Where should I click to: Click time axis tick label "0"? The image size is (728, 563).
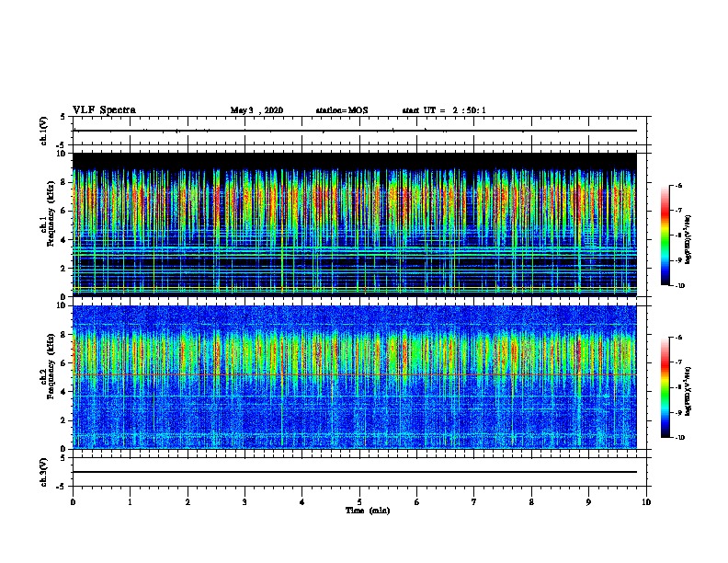[73, 502]
